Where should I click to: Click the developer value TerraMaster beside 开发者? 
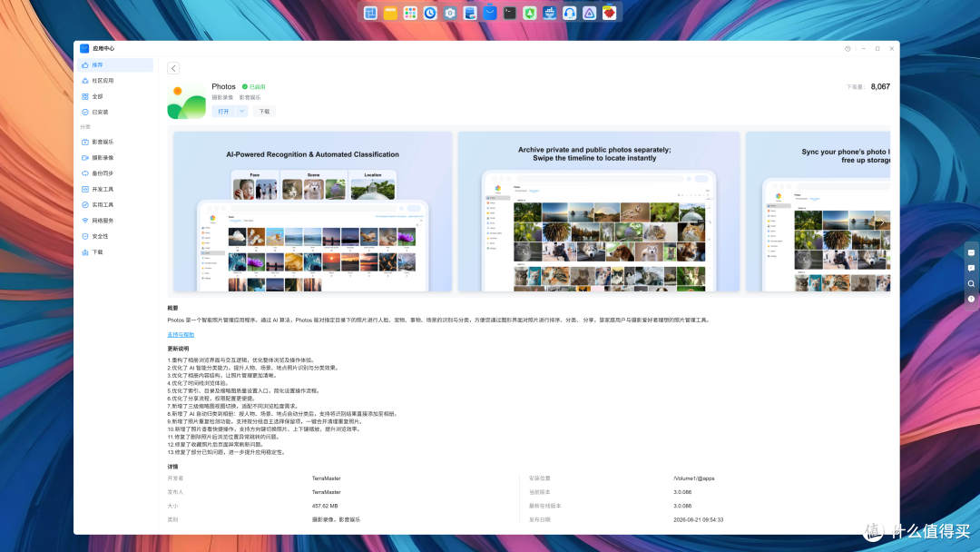pyautogui.click(x=327, y=478)
